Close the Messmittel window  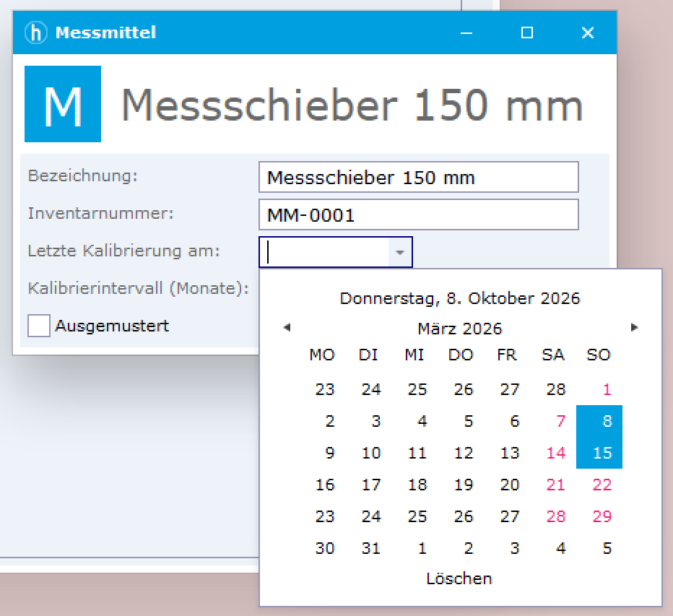click(588, 32)
